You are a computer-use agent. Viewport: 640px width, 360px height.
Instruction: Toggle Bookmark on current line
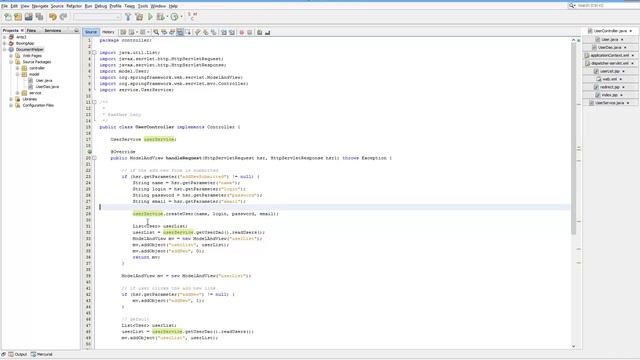[x=213, y=32]
